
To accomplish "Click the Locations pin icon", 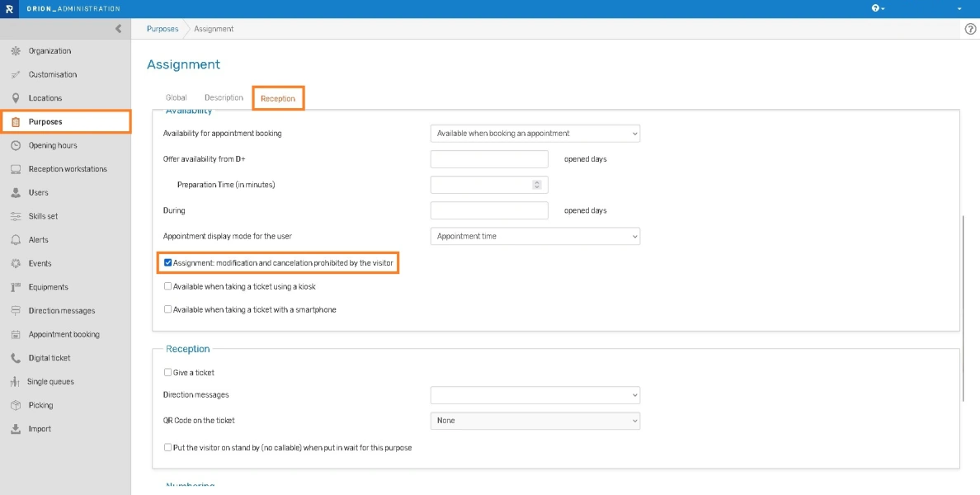I will [x=15, y=98].
